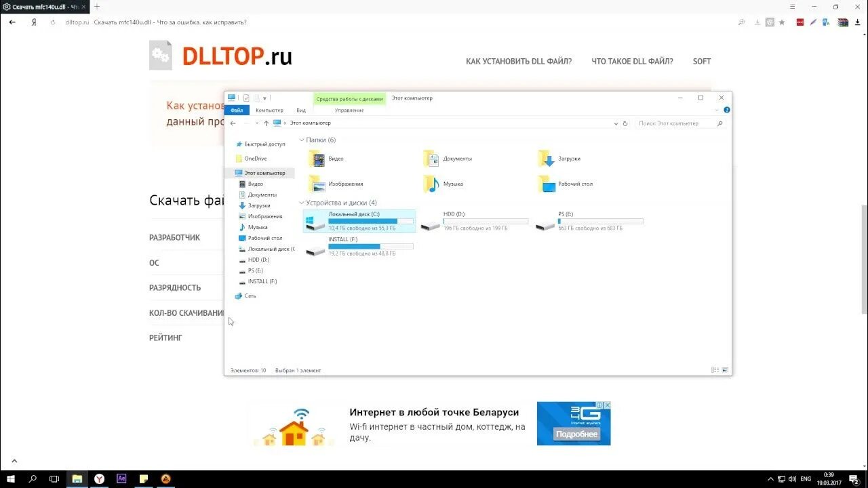Viewport: 868px width, 488px height.
Task: Open a new browser tab
Action: coord(97,6)
